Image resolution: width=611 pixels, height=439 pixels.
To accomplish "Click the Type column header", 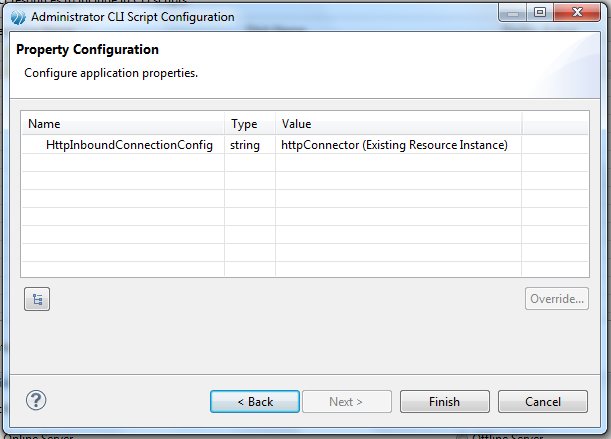I will [244, 124].
